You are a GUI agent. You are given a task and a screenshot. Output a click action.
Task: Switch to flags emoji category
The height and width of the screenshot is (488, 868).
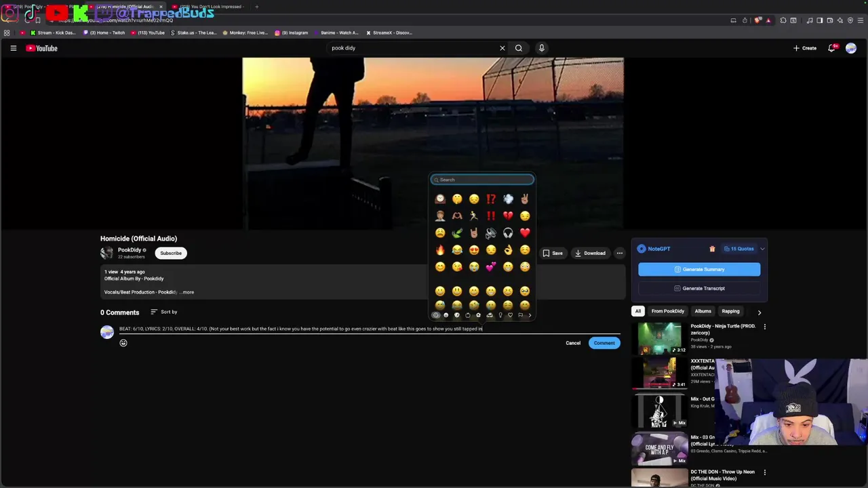pos(521,315)
